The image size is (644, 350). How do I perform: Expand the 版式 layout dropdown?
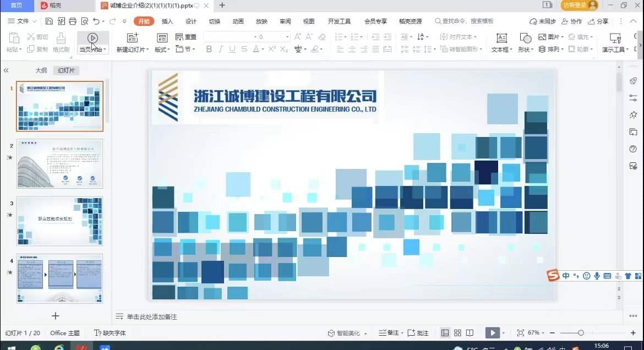(168, 50)
